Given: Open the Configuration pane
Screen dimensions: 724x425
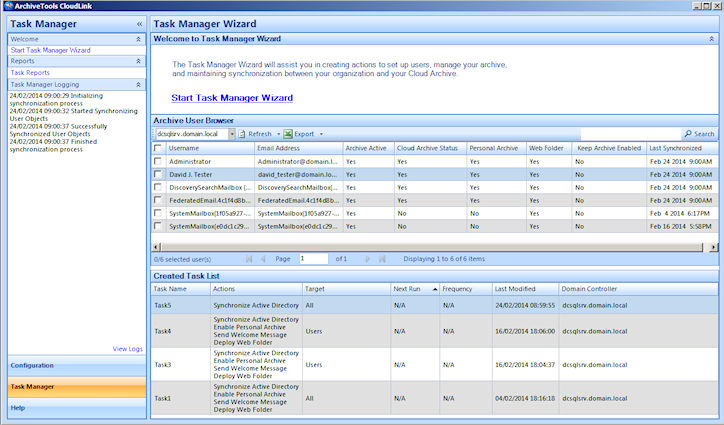Looking at the screenshot, I should pos(77,365).
